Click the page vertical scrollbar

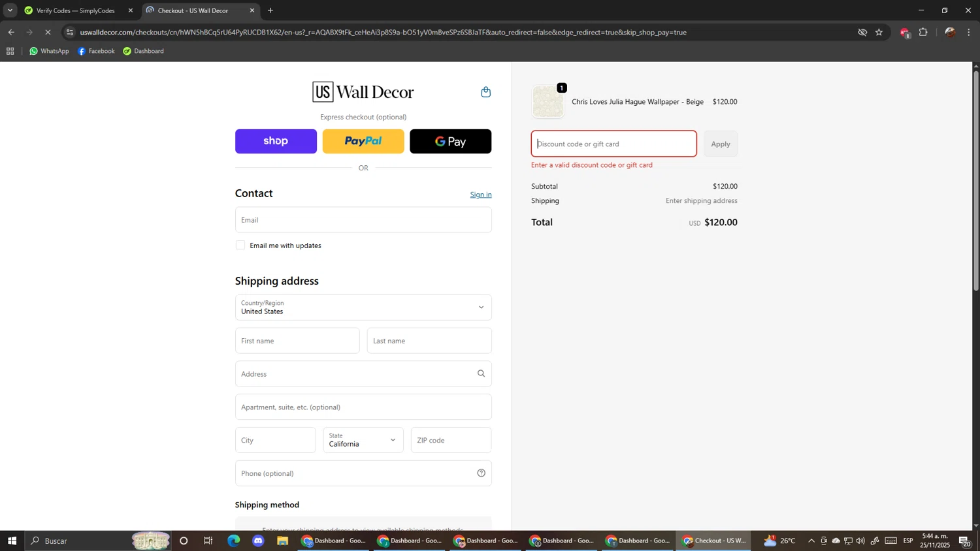[x=976, y=180]
